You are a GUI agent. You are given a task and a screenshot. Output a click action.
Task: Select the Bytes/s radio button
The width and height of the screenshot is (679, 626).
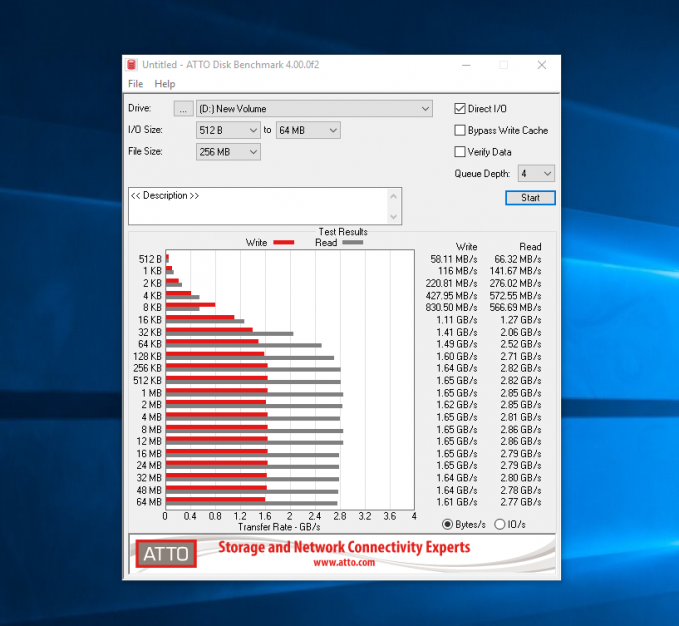[x=447, y=524]
